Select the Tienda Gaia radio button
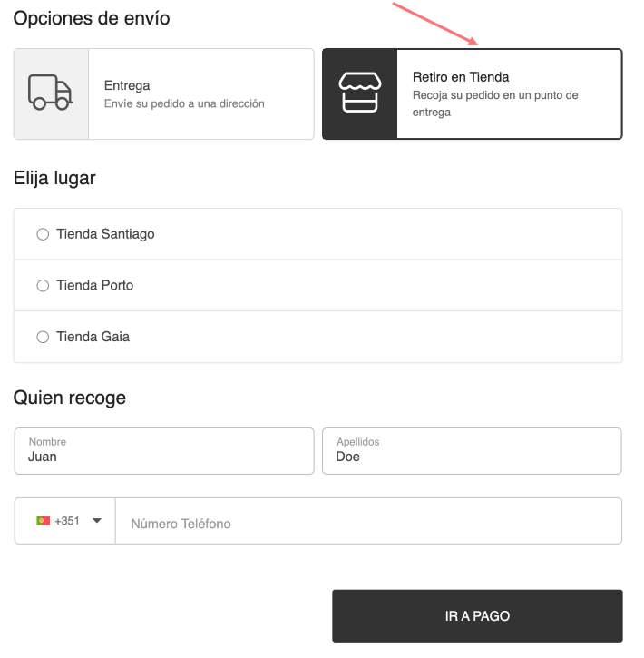The image size is (644, 658). (x=43, y=337)
